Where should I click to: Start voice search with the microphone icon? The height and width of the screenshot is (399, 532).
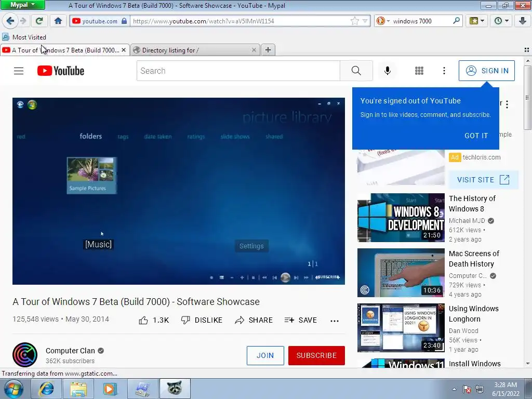point(388,71)
